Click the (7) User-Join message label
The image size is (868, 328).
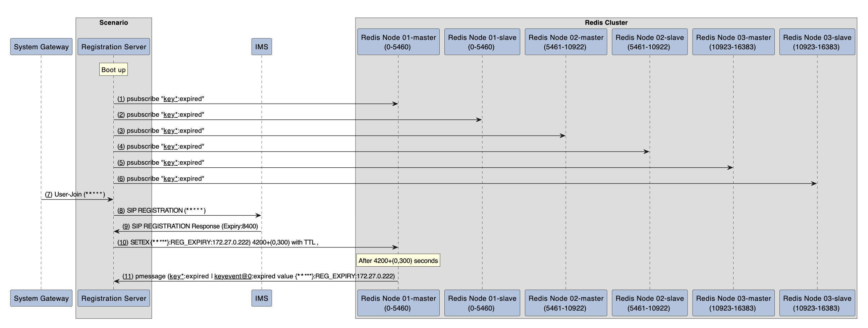(75, 194)
